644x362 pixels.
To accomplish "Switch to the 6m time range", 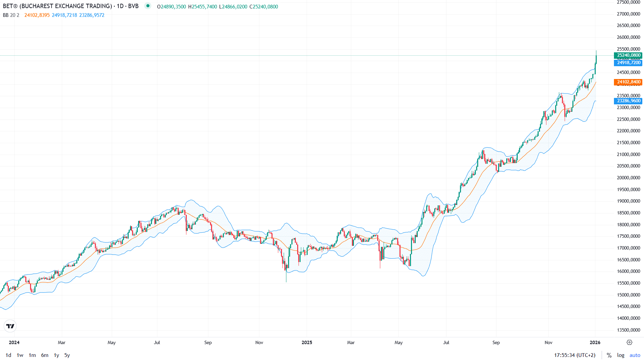I will 45,355.
